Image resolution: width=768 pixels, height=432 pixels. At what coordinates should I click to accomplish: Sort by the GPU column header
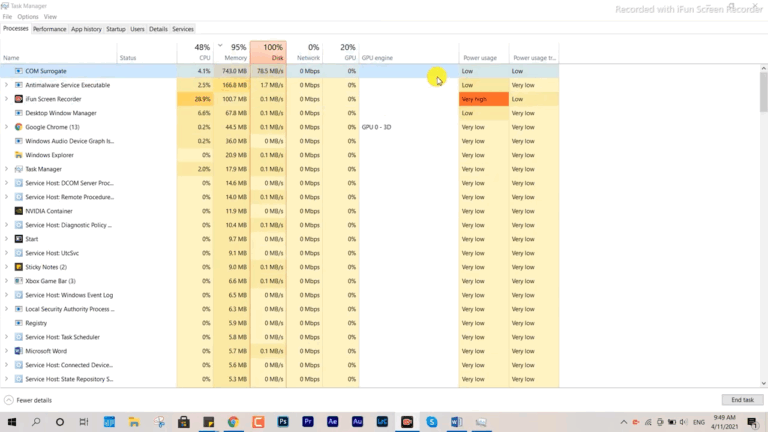[341, 52]
